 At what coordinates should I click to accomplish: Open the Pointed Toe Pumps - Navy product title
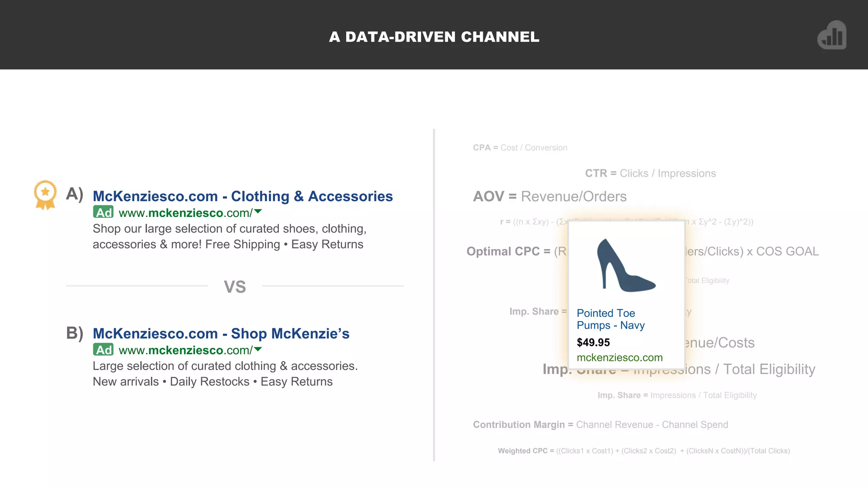(611, 319)
